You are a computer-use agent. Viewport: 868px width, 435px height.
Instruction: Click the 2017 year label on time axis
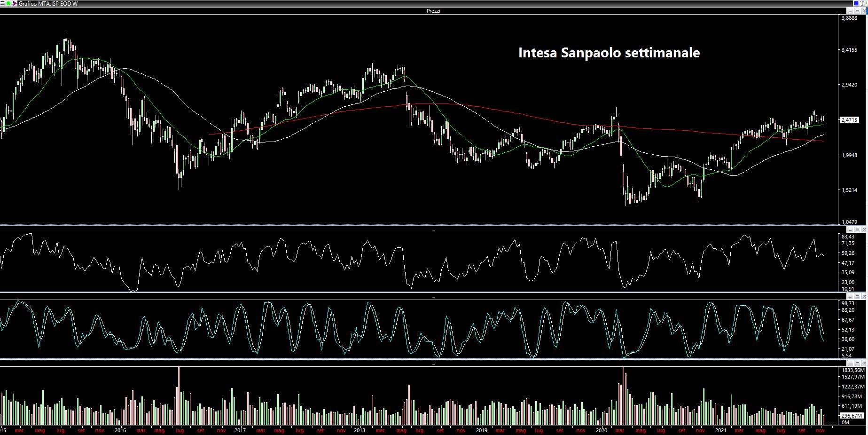click(240, 430)
